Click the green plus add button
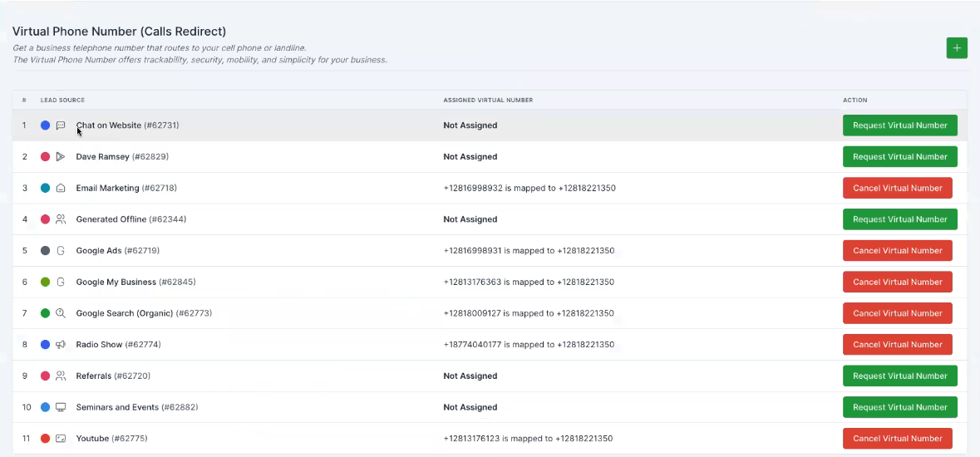Viewport: 980px width, 457px height. coord(957,48)
